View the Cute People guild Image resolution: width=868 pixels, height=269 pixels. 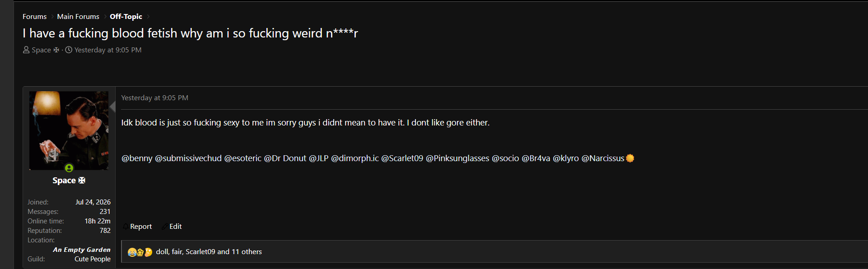(93, 259)
